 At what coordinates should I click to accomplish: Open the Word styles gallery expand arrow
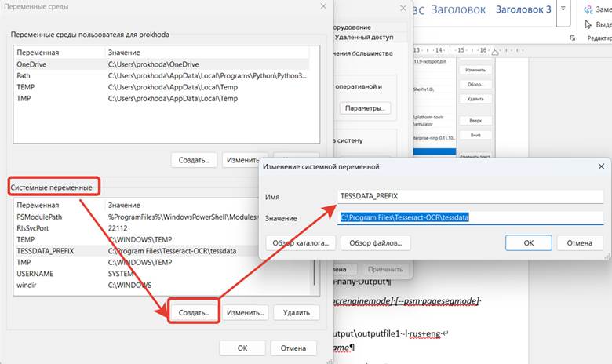563,9
